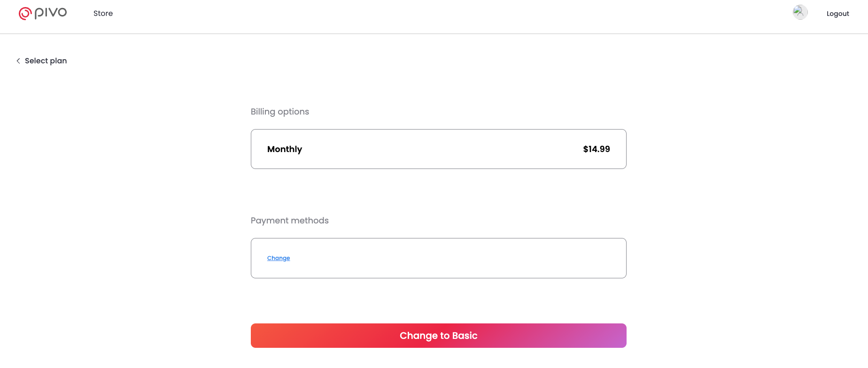Click the Payment methods heading
Screen dimensions: 868x368
290,221
